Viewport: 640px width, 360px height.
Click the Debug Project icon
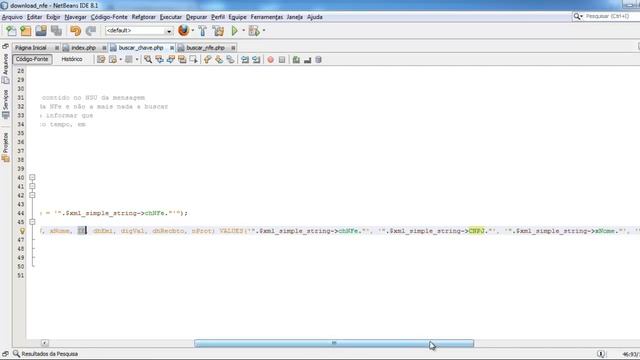click(254, 31)
